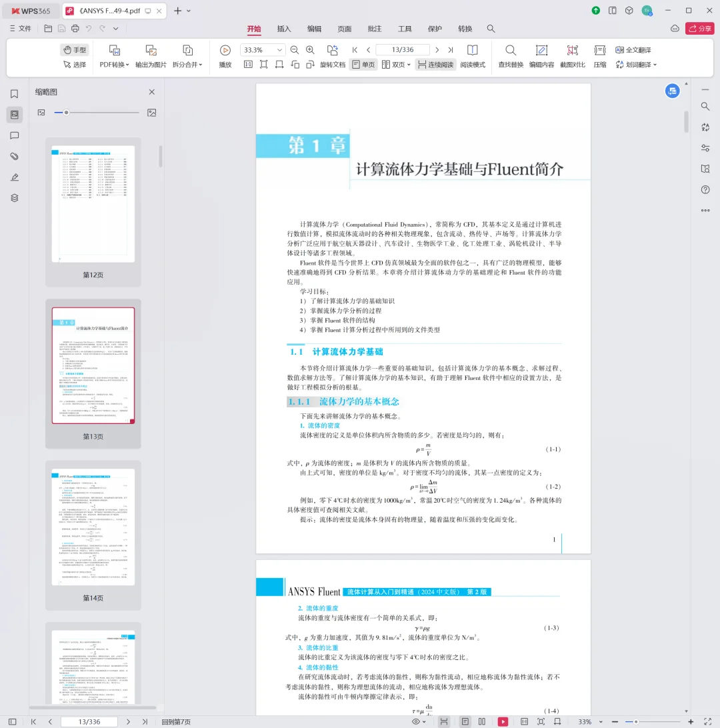Viewport: 720px width, 728px height.
Task: Open the 33% zoom dropdown in status bar
Action: pos(601,722)
